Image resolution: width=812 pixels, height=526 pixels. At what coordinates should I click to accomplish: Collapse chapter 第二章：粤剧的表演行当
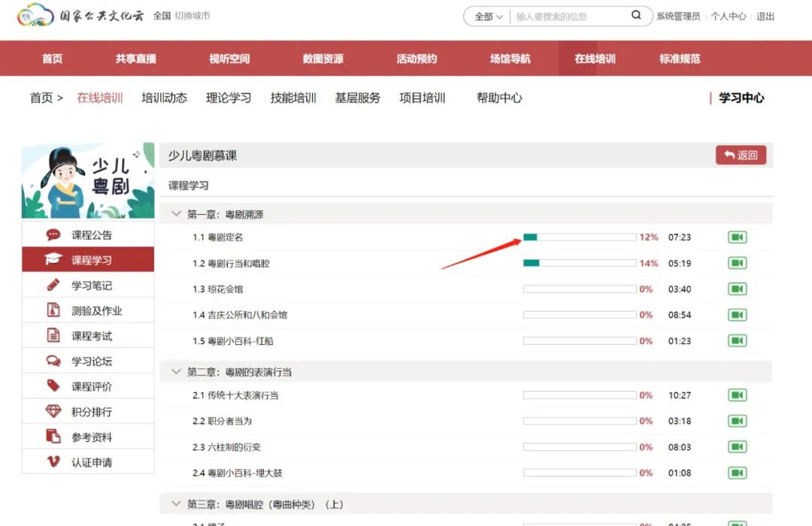[x=176, y=372]
